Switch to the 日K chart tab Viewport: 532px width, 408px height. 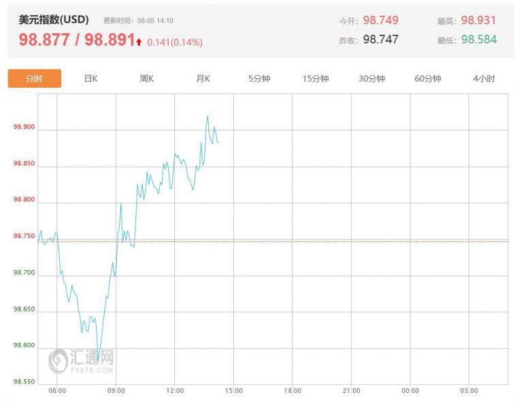[90, 79]
